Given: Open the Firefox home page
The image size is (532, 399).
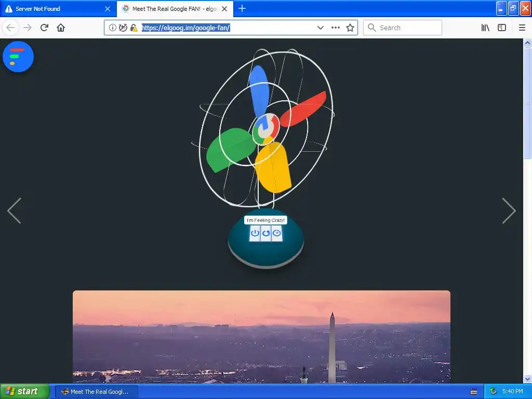Looking at the screenshot, I should tap(61, 28).
